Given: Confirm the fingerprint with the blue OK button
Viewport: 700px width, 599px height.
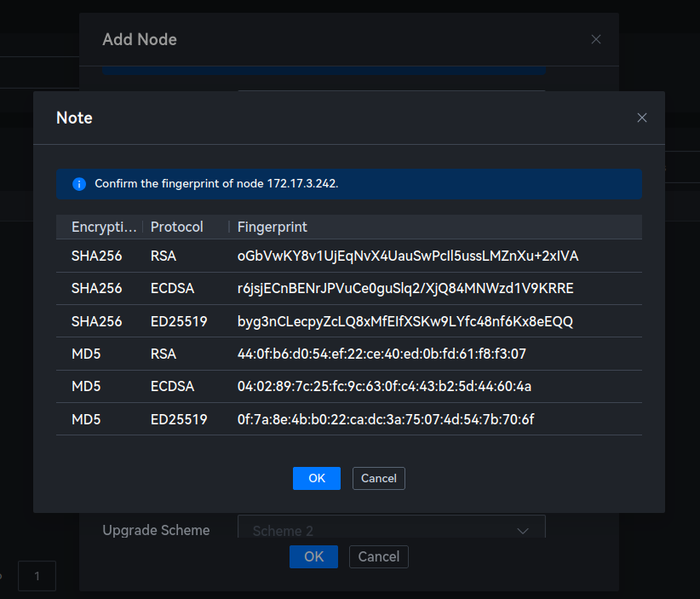Looking at the screenshot, I should point(316,478).
